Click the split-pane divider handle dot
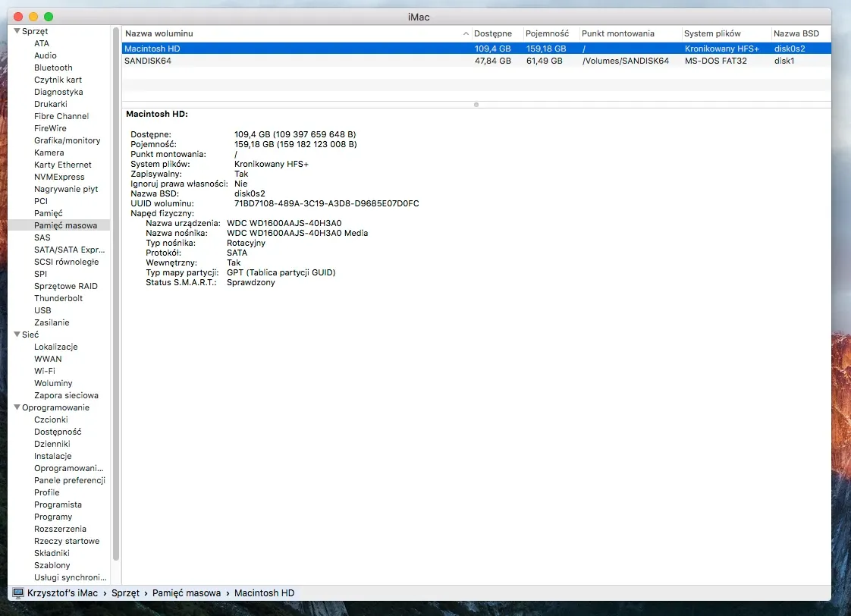 click(x=476, y=105)
